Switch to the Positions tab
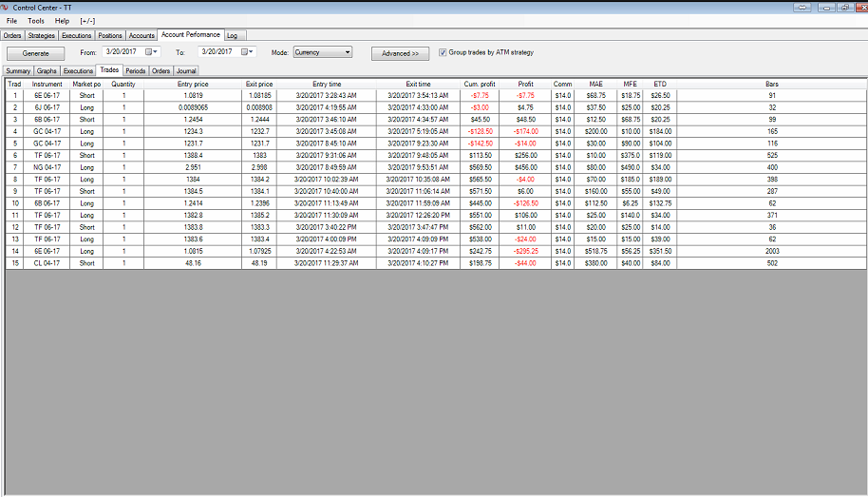The height and width of the screenshot is (497, 868). pos(110,35)
